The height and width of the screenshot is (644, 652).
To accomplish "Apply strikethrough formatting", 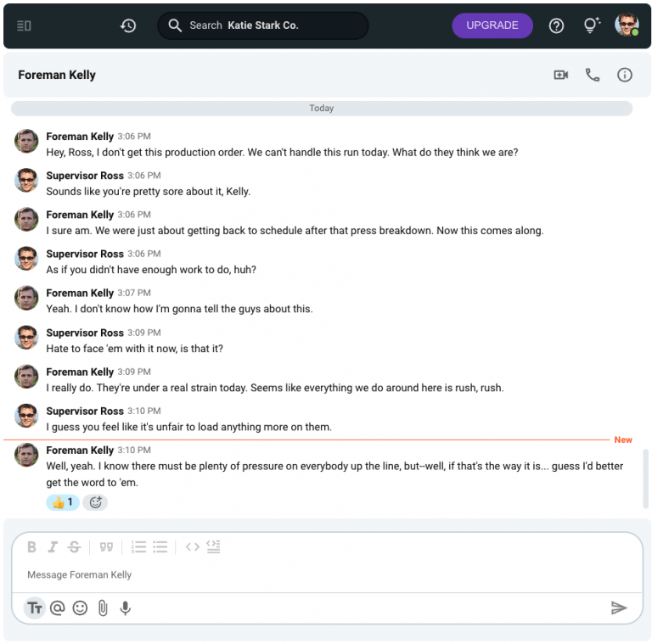I will [75, 547].
